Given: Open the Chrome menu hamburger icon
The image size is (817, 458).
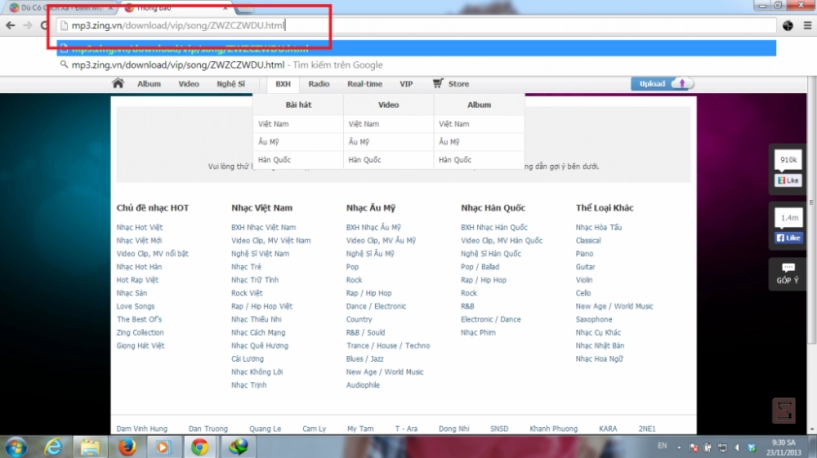Looking at the screenshot, I should (x=807, y=25).
